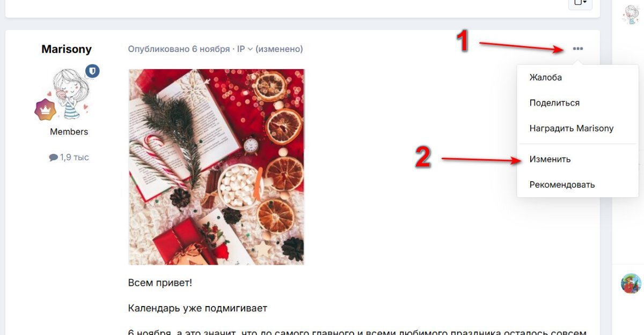Click the moderator shield badge on avatar
The image size is (644, 335).
point(93,71)
